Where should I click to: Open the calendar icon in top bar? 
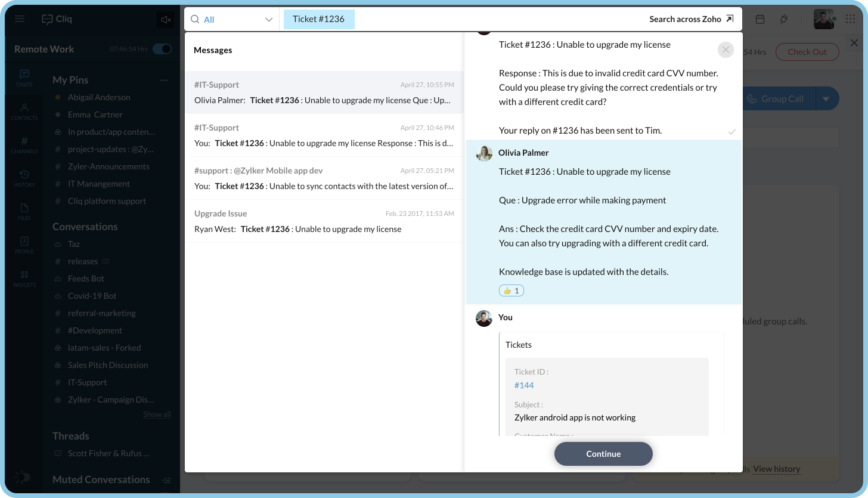tap(760, 19)
